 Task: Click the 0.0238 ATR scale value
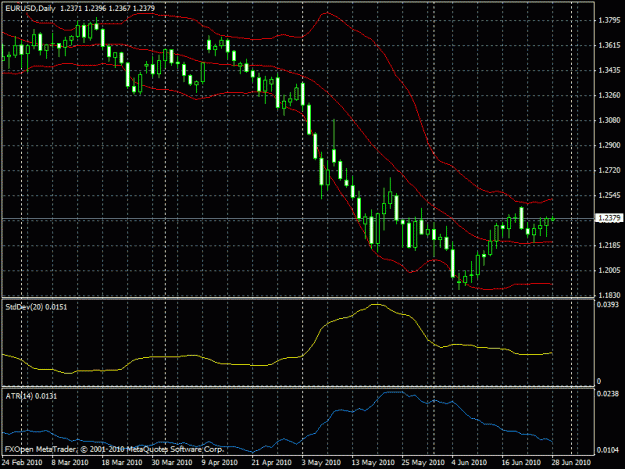click(x=608, y=394)
